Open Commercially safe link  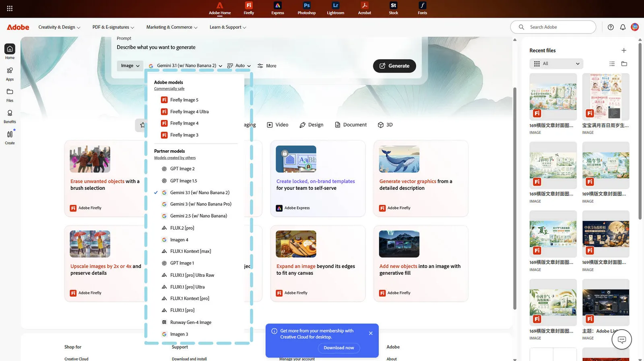169,89
